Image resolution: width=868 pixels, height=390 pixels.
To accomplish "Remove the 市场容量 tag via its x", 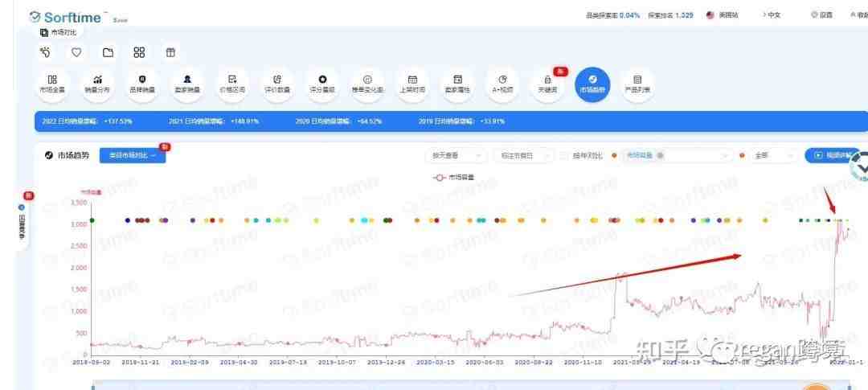I will pos(660,156).
